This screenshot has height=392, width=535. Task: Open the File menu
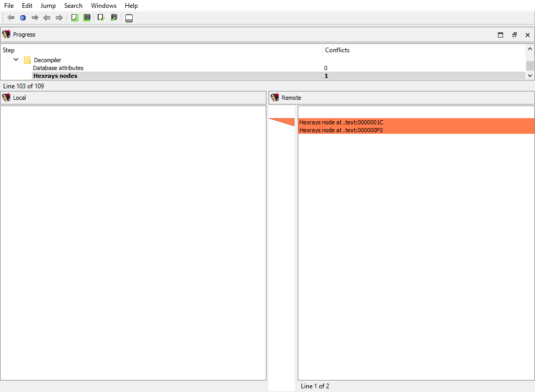tap(9, 6)
